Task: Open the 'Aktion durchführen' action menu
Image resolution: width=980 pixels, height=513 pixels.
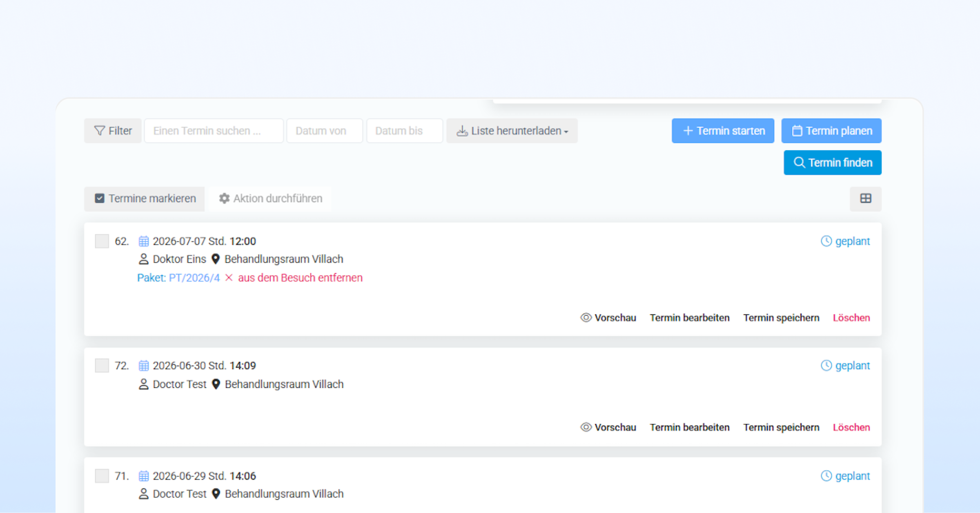Action: point(270,199)
